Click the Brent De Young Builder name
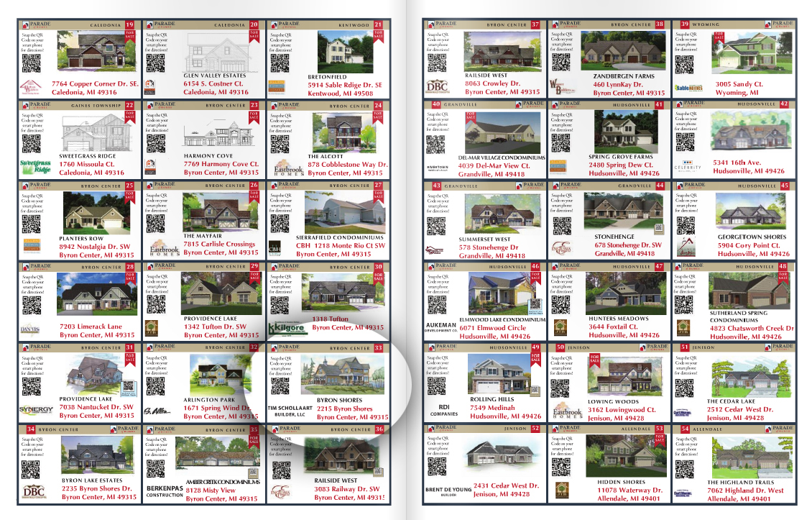This screenshot has height=520, width=812. point(448,491)
